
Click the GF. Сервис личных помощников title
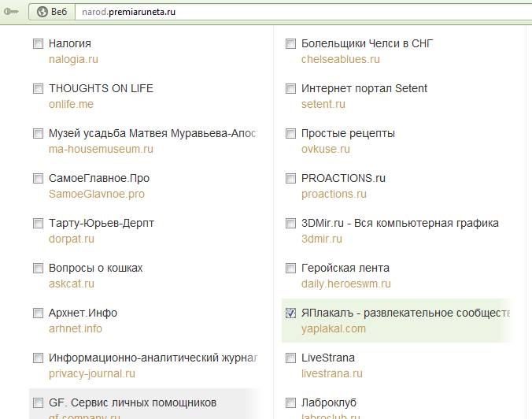pyautogui.click(x=133, y=403)
